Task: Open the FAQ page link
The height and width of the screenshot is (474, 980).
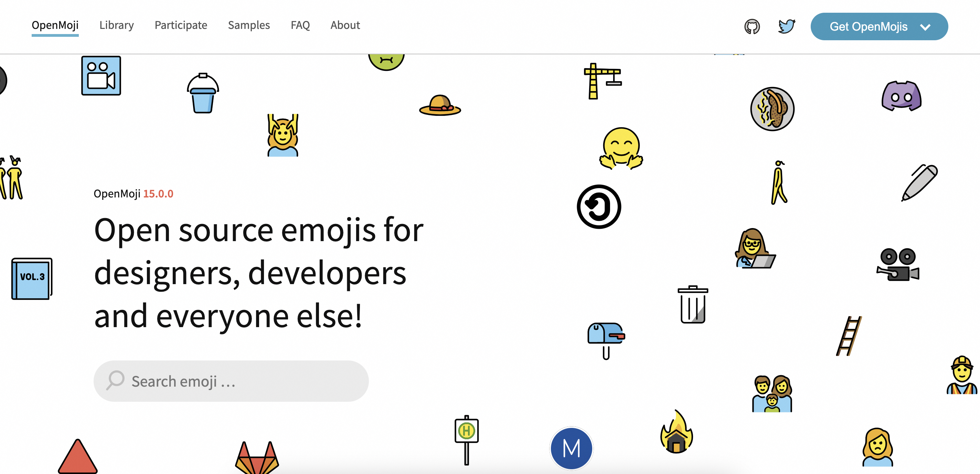Action: pyautogui.click(x=300, y=25)
